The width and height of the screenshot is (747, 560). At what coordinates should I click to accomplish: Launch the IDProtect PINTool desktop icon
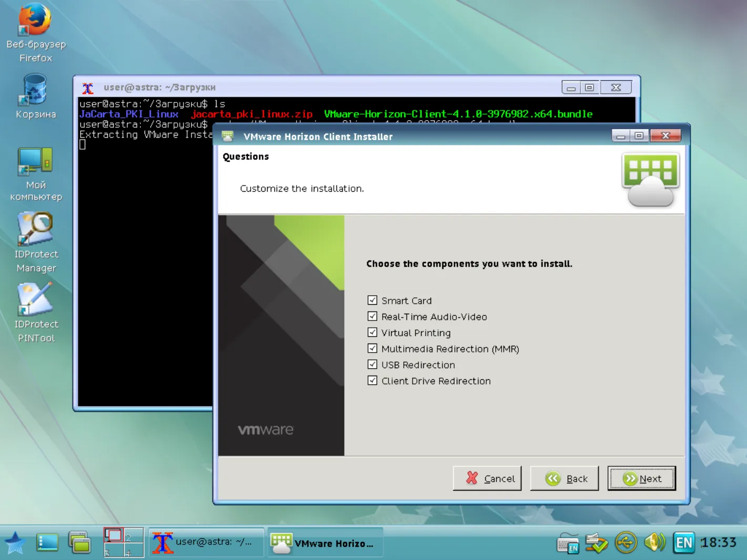tap(35, 313)
